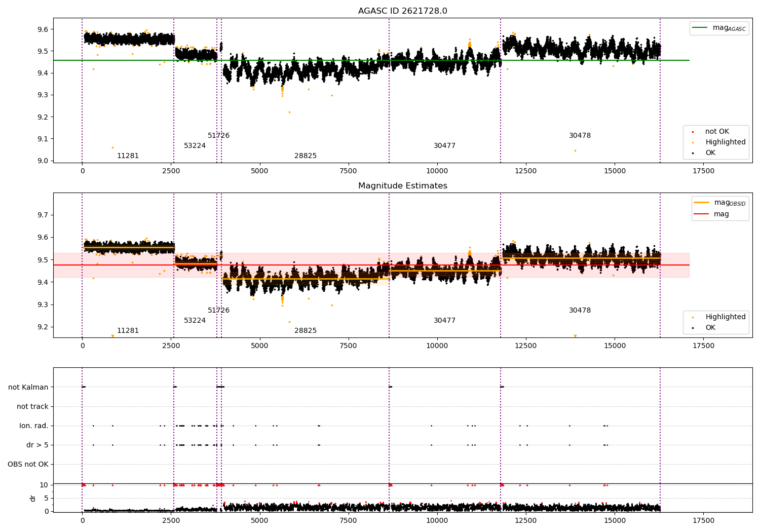Click obsid label 11281 in the top plot

128,156
